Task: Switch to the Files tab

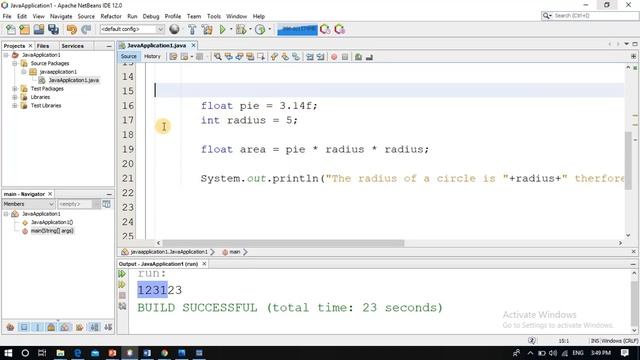Action: [x=43, y=46]
